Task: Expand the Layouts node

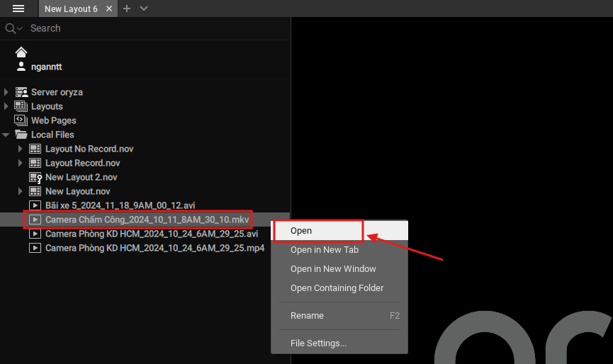Action: tap(6, 106)
